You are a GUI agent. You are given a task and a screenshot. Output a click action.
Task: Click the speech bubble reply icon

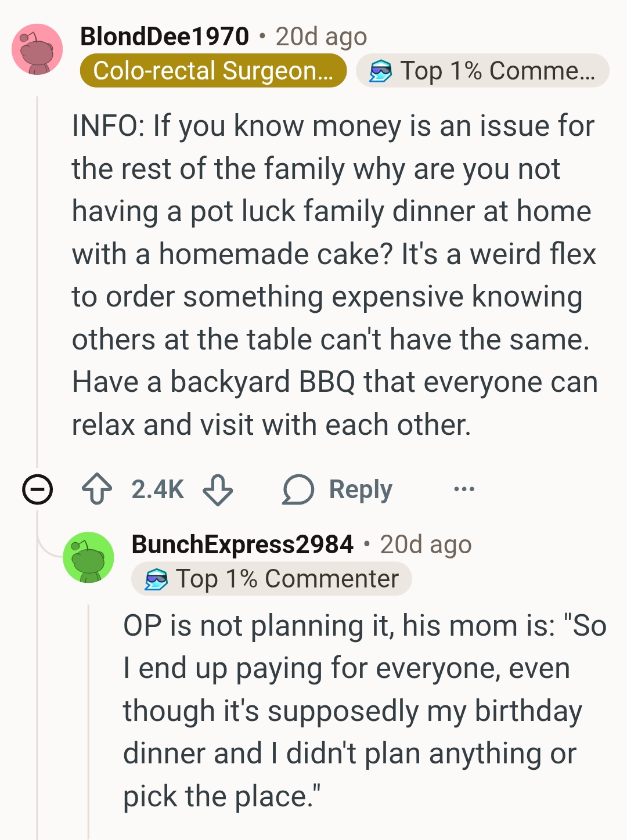[x=298, y=489]
